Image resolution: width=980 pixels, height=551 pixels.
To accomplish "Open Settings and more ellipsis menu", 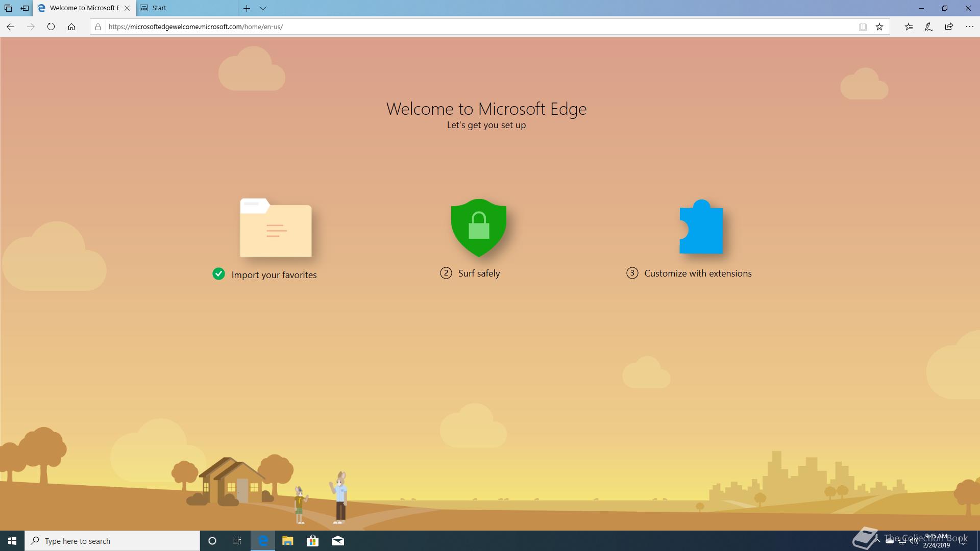I will coord(969,27).
